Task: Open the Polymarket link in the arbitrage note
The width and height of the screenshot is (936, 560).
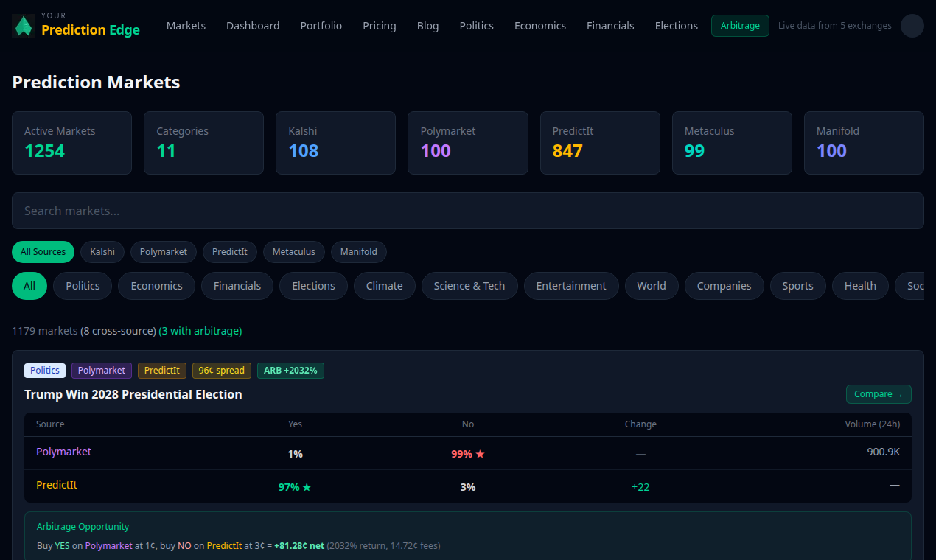Action: click(x=108, y=545)
